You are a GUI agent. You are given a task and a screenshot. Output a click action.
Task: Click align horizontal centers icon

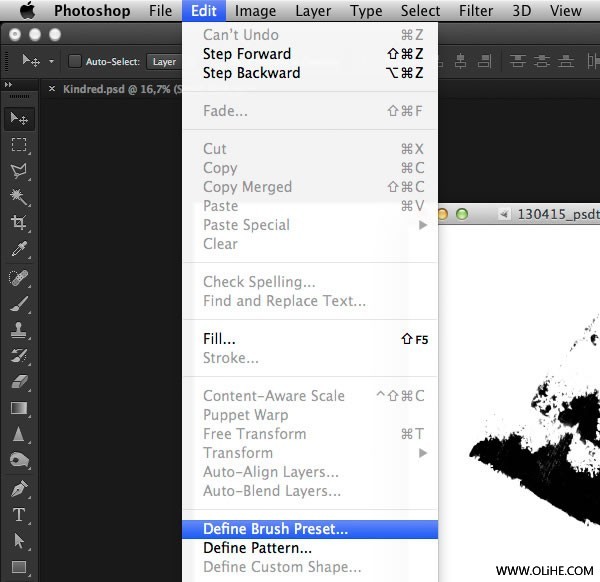pos(461,61)
